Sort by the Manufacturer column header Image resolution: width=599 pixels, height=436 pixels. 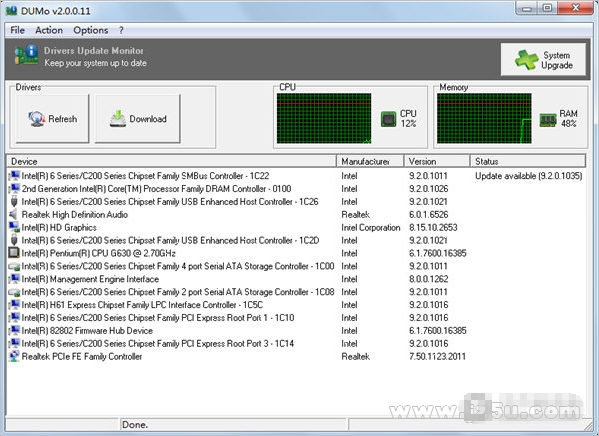click(x=370, y=161)
